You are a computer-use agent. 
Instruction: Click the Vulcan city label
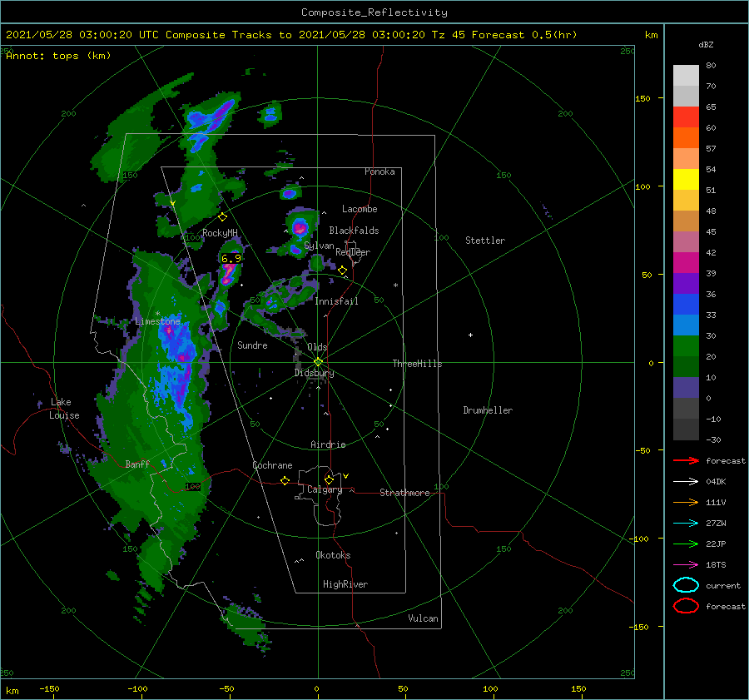424,618
